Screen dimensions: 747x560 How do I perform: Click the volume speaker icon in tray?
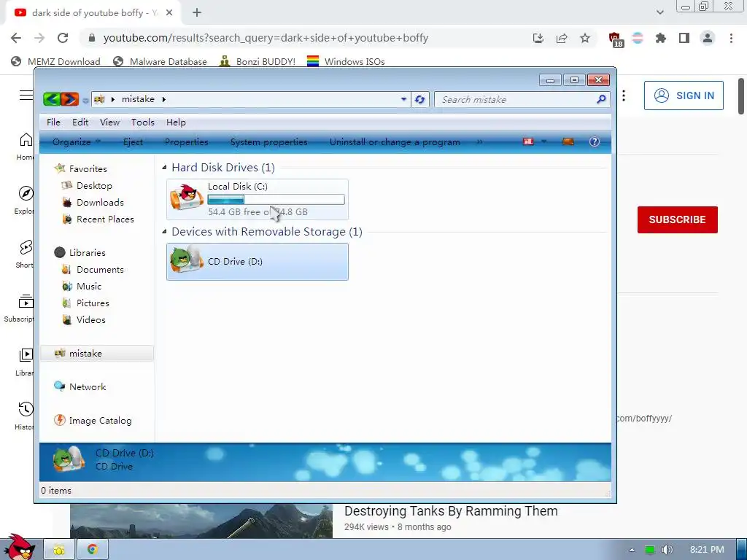[x=667, y=550]
